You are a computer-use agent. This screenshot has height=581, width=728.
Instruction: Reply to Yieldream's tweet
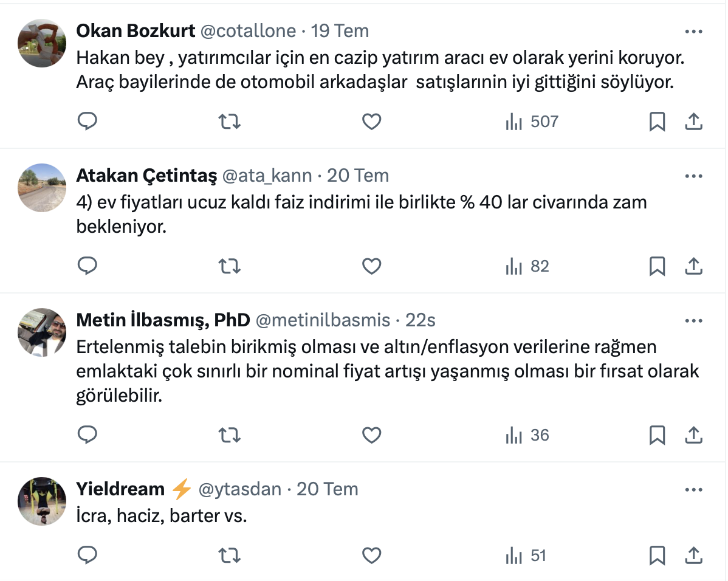coord(88,555)
